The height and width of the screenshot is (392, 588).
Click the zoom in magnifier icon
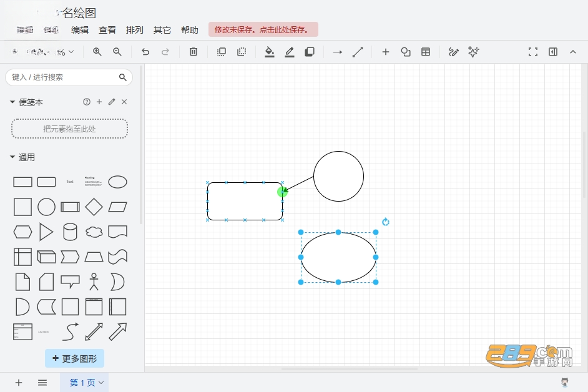[x=97, y=52]
